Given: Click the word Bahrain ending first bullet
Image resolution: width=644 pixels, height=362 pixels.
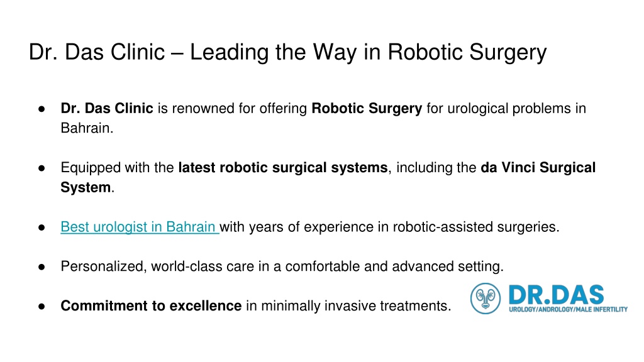Looking at the screenshot, I should point(87,128).
